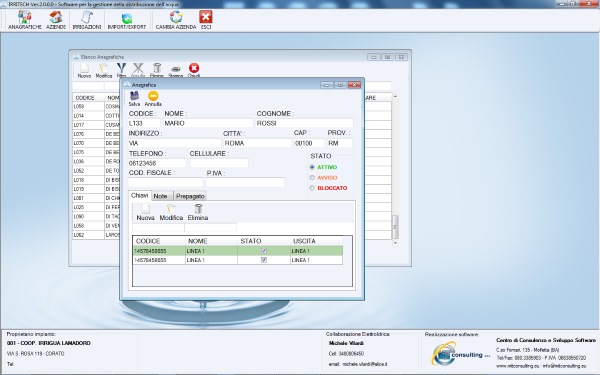600x375 pixels.
Task: Select row L052 in Elenco Anagrafiche
Action: pyautogui.click(x=88, y=171)
